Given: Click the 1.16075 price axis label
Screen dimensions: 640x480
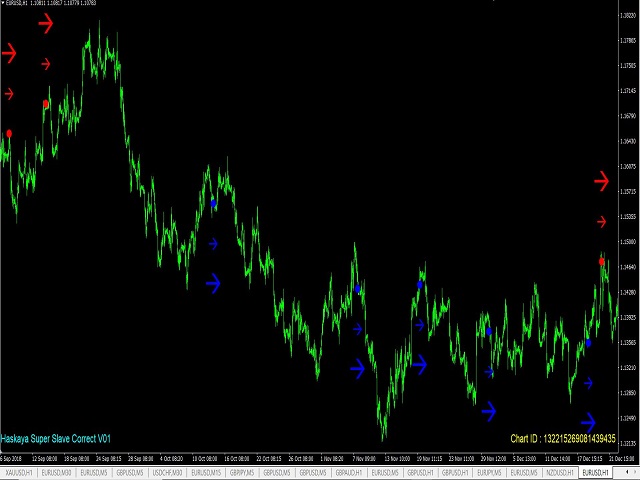Looking at the screenshot, I should pyautogui.click(x=628, y=167).
